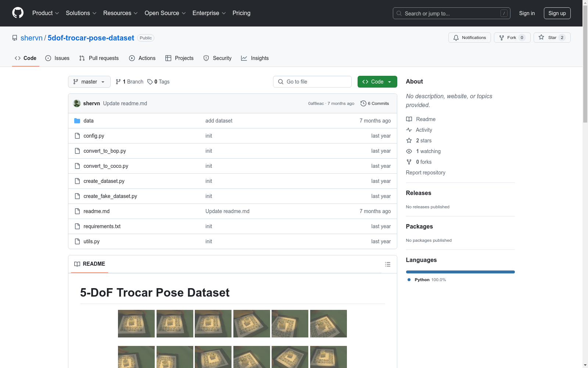The image size is (588, 368).
Task: Open the master branch selector dropdown
Action: tap(89, 82)
